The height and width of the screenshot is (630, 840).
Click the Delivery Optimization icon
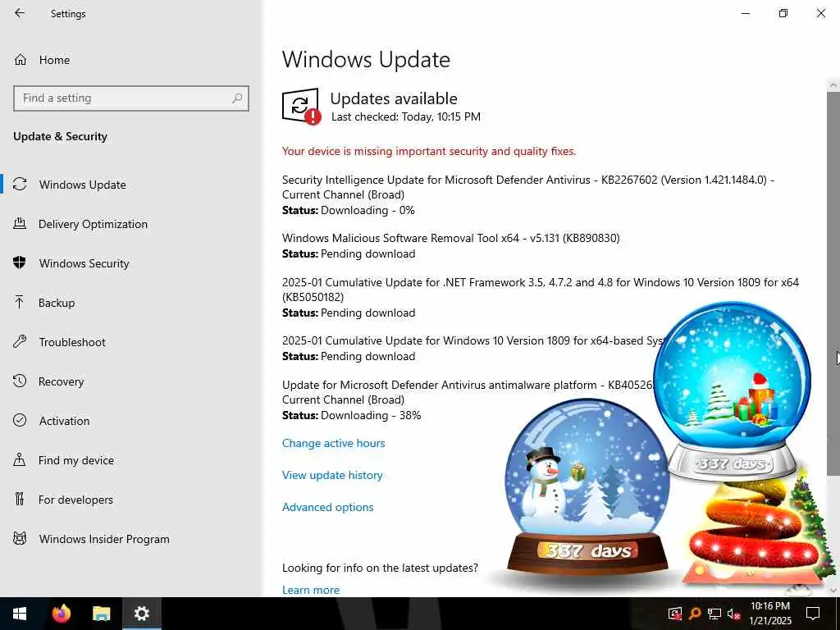tap(20, 223)
